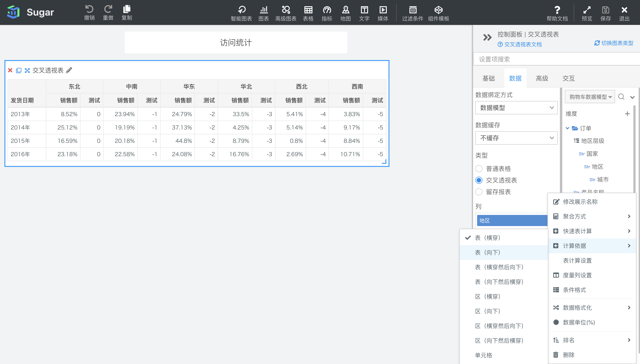
Task: Choose 修改展示名称 from the menu
Action: point(592,202)
